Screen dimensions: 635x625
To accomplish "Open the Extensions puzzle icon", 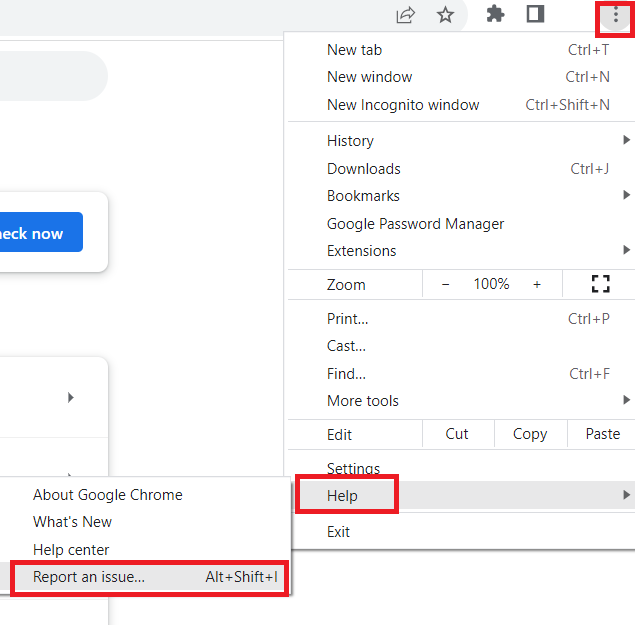I will coord(495,15).
